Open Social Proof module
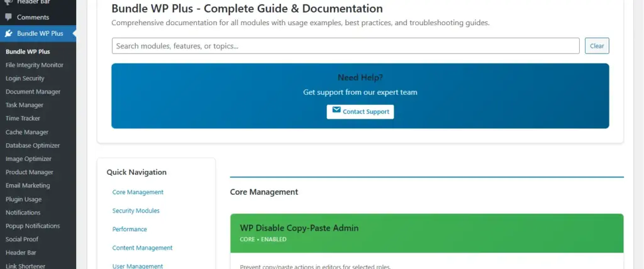Screen dimensions: 644x269 (22, 239)
